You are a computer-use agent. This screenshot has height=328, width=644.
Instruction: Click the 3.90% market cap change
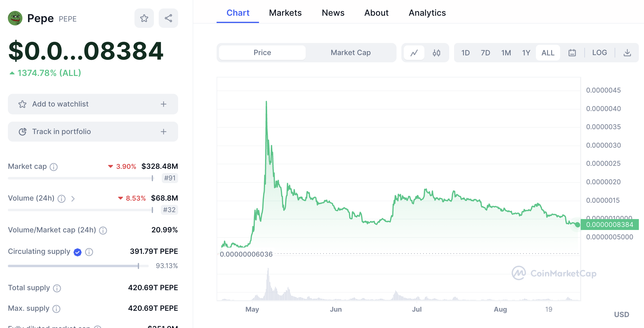tap(122, 166)
